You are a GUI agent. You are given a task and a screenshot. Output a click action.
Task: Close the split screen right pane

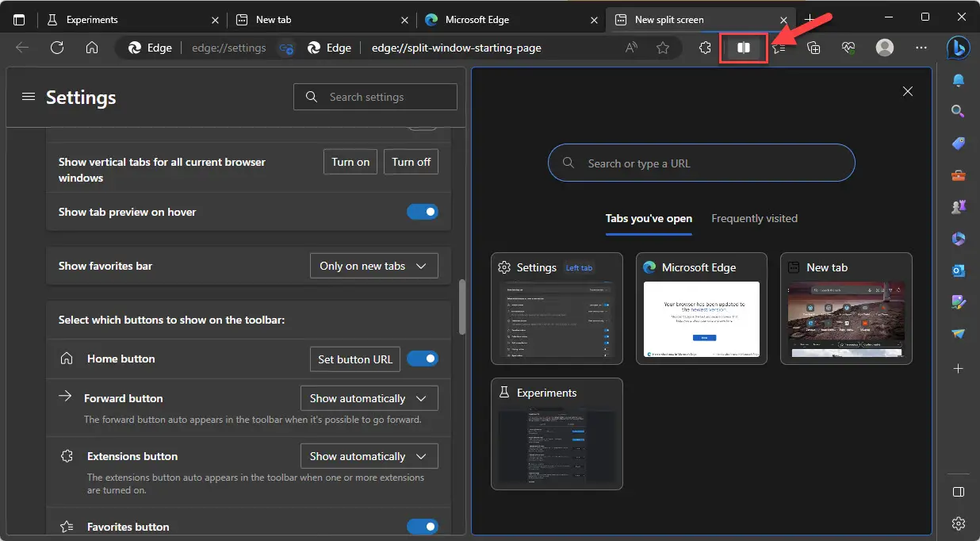coord(908,91)
